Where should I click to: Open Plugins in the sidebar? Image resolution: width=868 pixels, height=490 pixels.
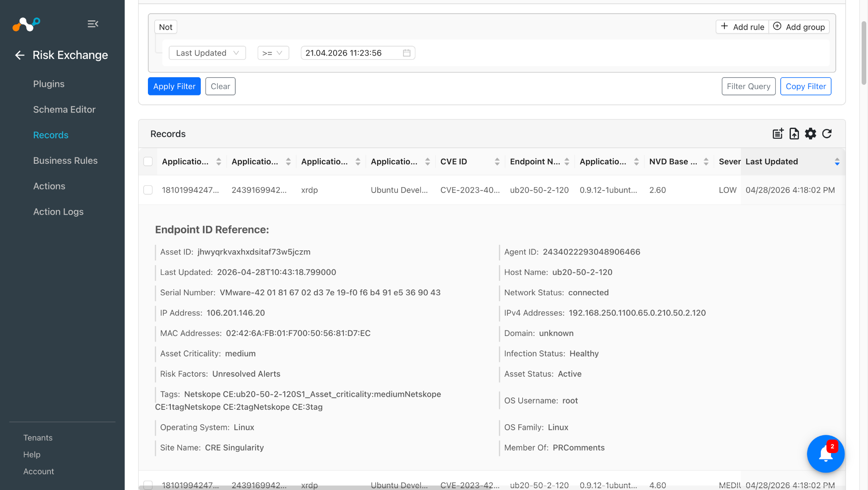(49, 84)
